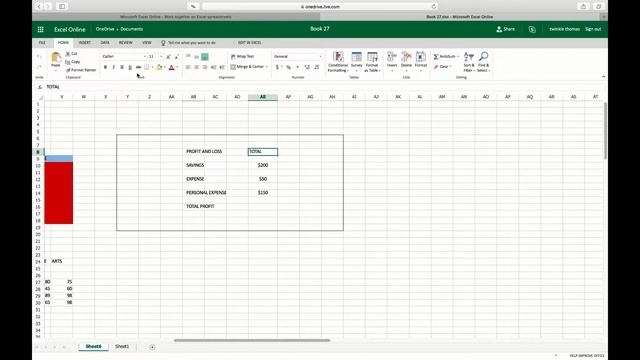
Task: Add a new sheet with plus icon
Action: [x=152, y=347]
